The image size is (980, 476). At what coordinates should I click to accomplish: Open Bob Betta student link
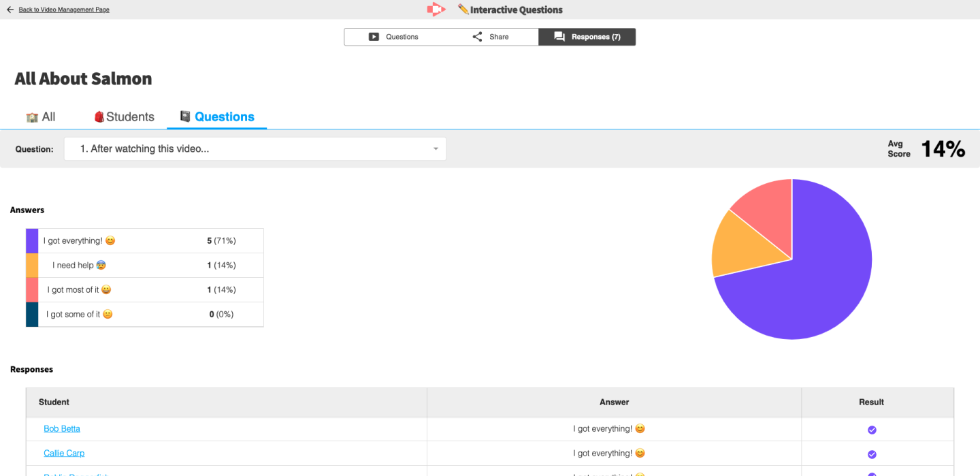click(x=62, y=429)
